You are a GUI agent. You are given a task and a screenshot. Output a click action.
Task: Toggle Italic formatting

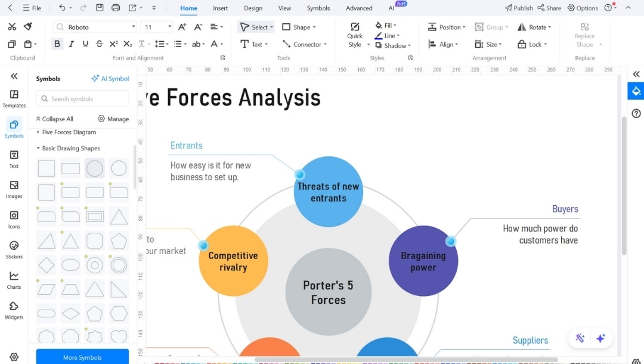point(72,44)
